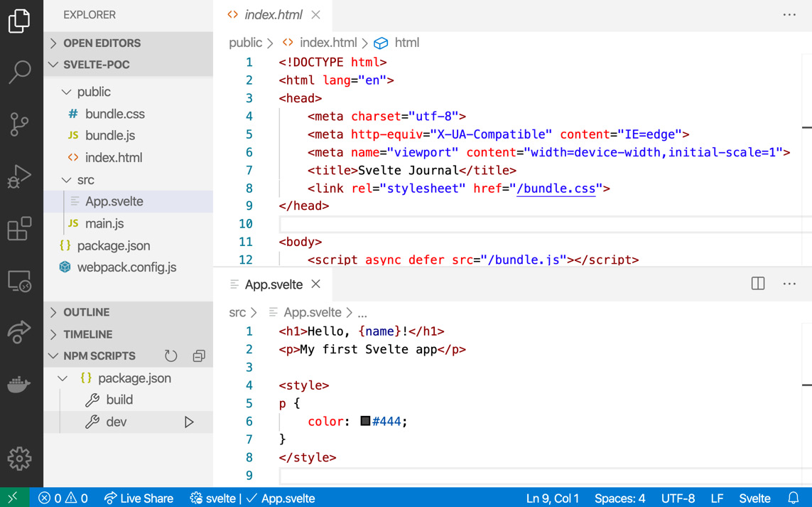Expand the Timeline section
The width and height of the screenshot is (812, 507).
pos(129,334)
